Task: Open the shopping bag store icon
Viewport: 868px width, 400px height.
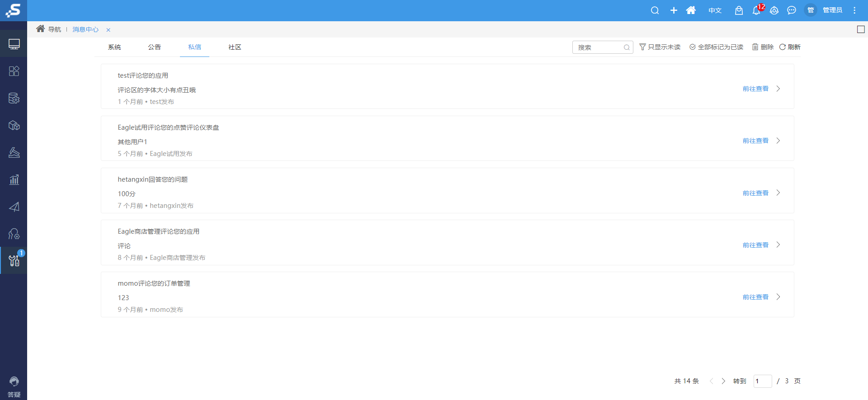Action: pyautogui.click(x=739, y=10)
